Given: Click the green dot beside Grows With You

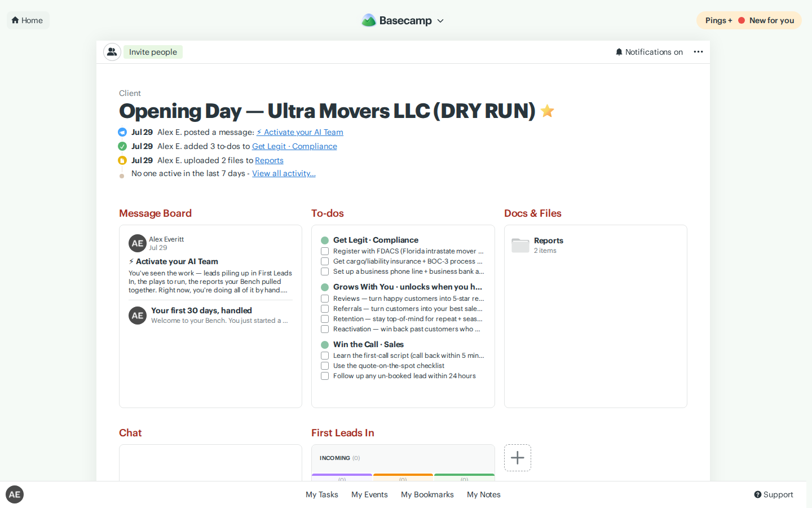Looking at the screenshot, I should pos(325,287).
